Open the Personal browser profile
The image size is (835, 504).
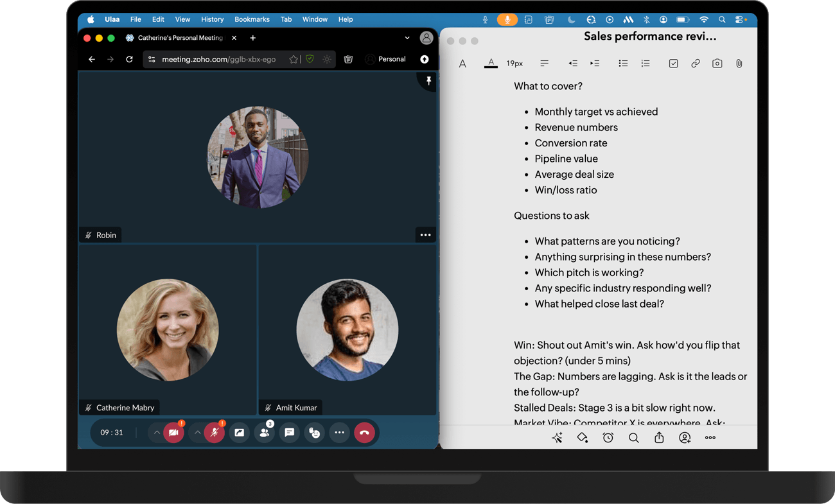(x=385, y=59)
